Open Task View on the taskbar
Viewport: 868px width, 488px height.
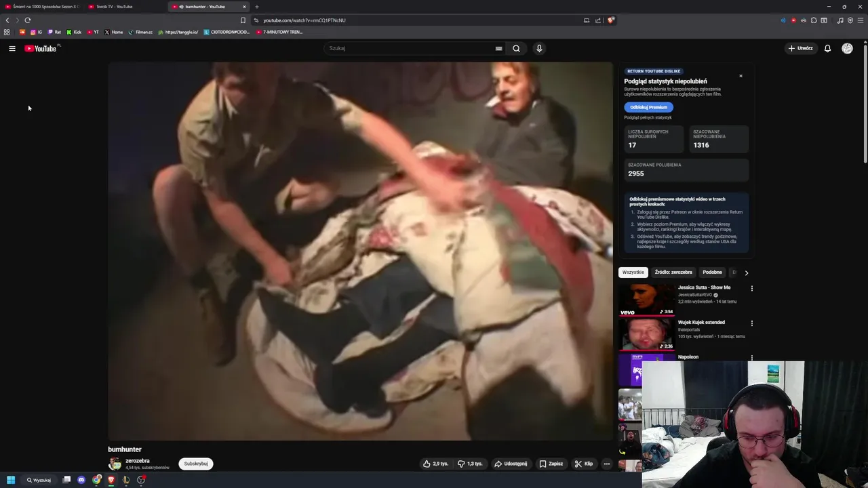point(66,480)
